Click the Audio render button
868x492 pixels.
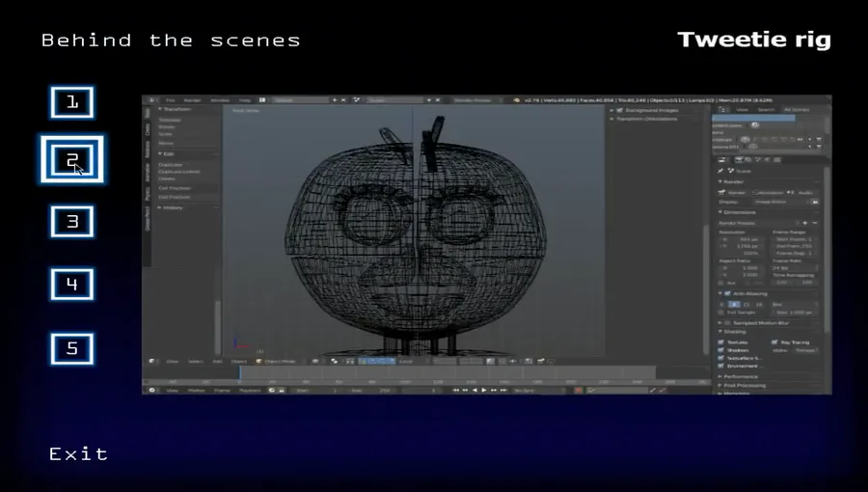(x=801, y=193)
